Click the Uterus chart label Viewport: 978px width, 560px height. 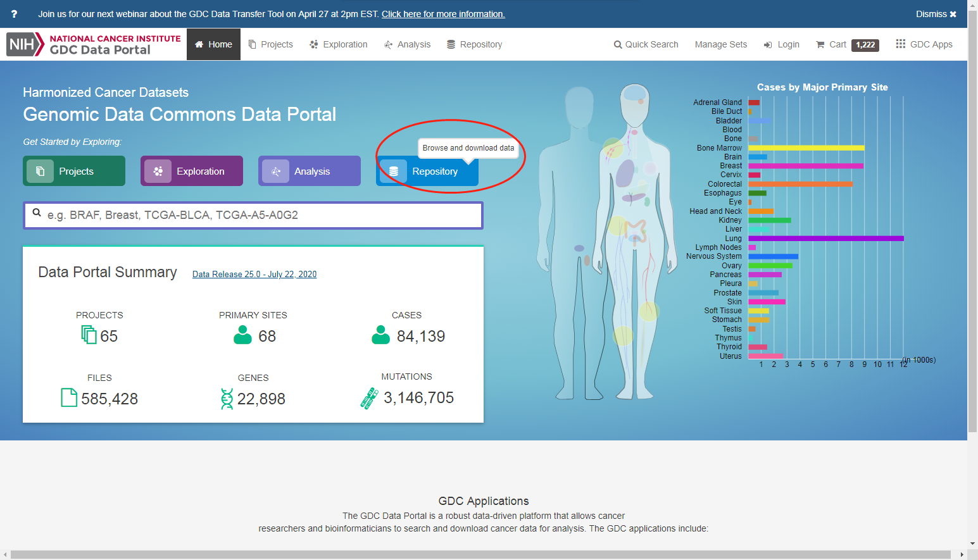pos(730,356)
